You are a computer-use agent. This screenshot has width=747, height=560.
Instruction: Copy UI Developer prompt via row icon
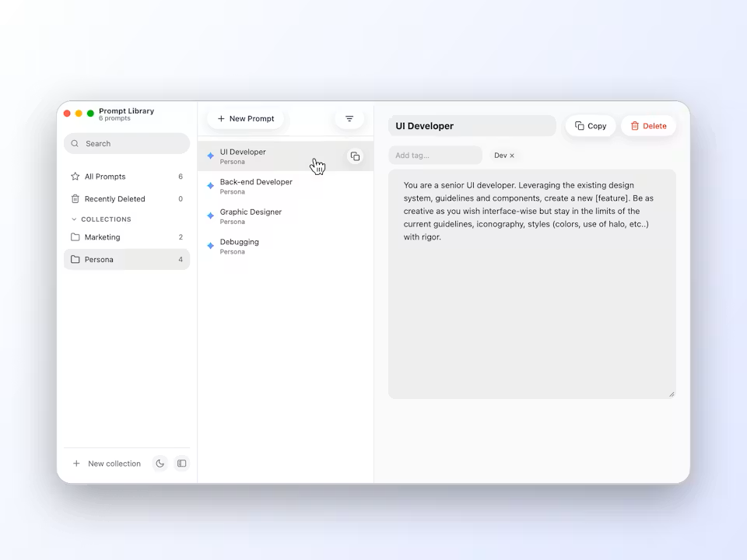pos(355,156)
